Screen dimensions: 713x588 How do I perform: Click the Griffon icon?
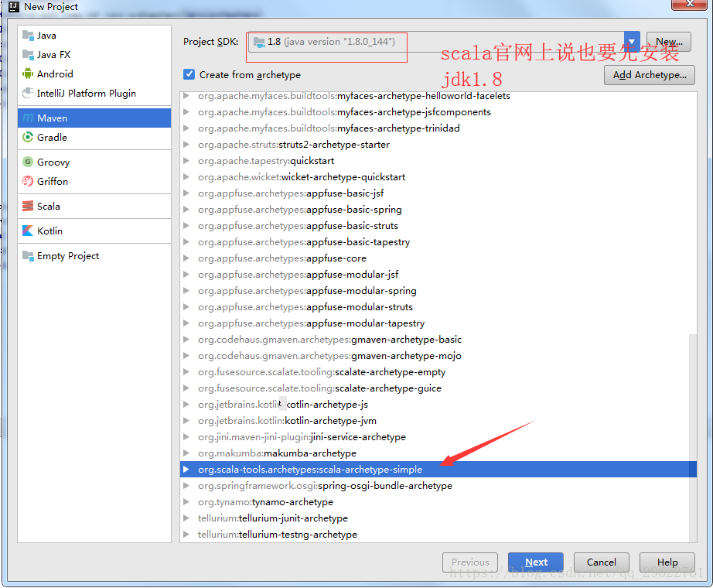(x=28, y=181)
